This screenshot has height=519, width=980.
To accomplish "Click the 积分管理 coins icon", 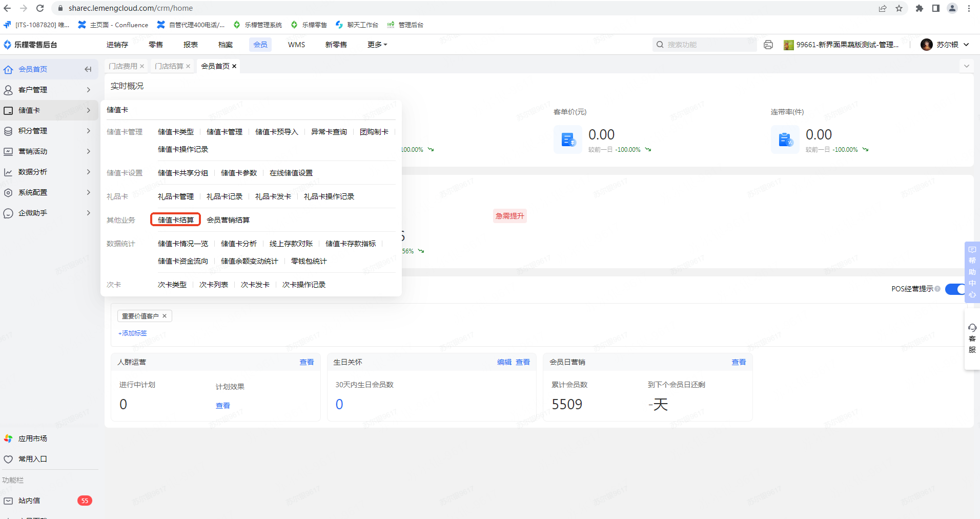I will tap(8, 131).
